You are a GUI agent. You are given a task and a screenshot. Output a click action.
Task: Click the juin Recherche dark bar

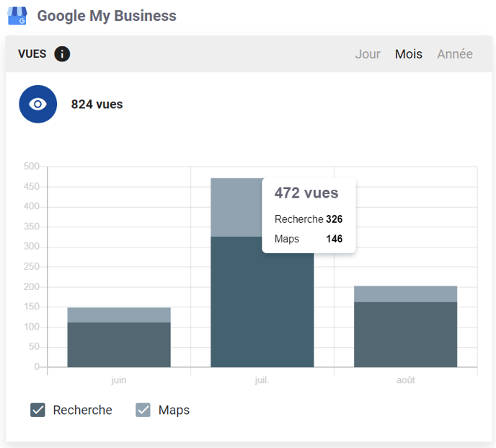coord(119,345)
